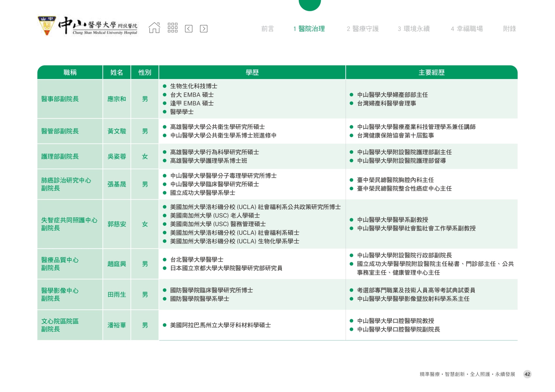Navigate to 4 幸福職場 tab
Image resolution: width=555 pixels, height=392 pixels.
(467, 29)
